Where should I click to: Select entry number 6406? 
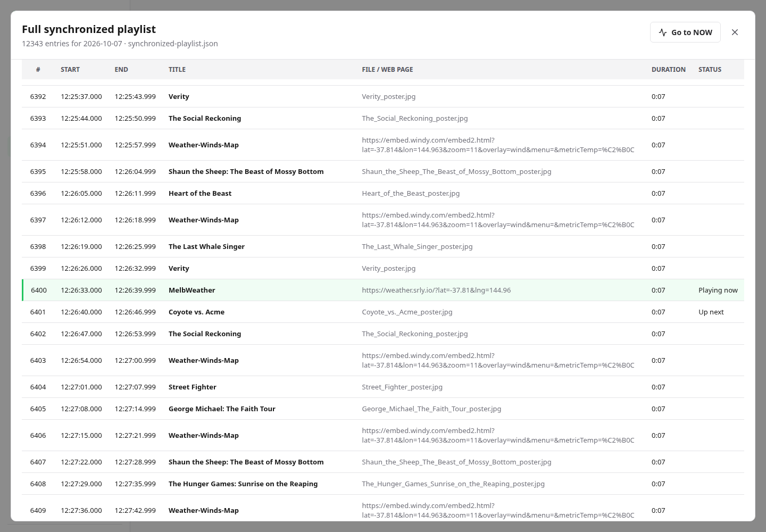pos(38,436)
